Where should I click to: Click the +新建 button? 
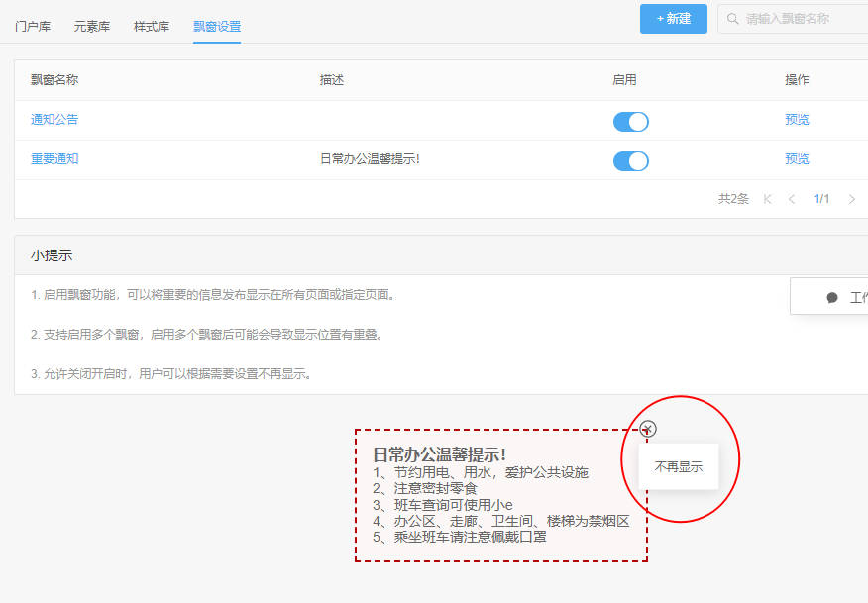pos(674,19)
